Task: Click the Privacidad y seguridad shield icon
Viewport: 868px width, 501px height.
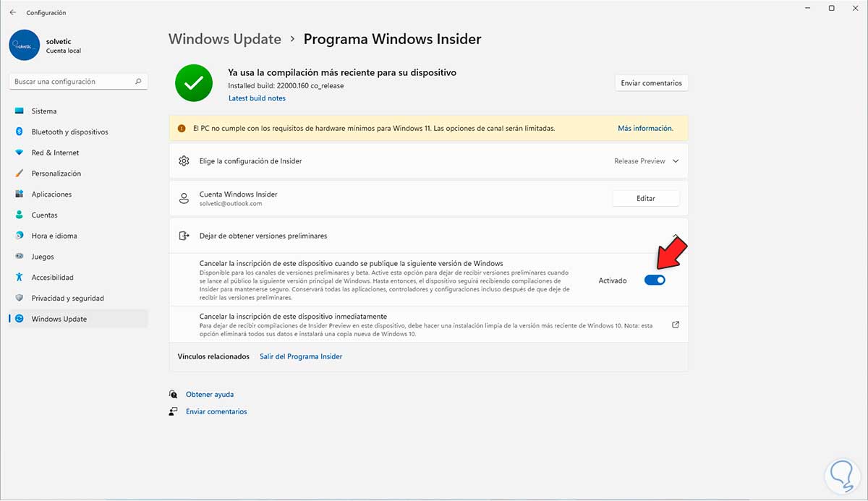Action: pos(19,298)
